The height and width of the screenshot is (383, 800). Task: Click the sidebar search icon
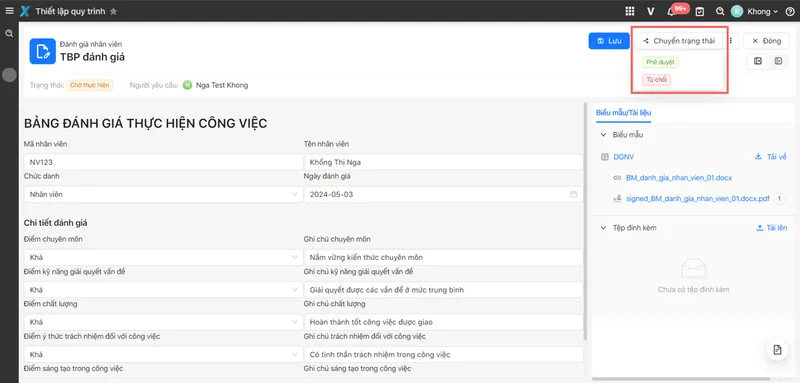click(9, 34)
